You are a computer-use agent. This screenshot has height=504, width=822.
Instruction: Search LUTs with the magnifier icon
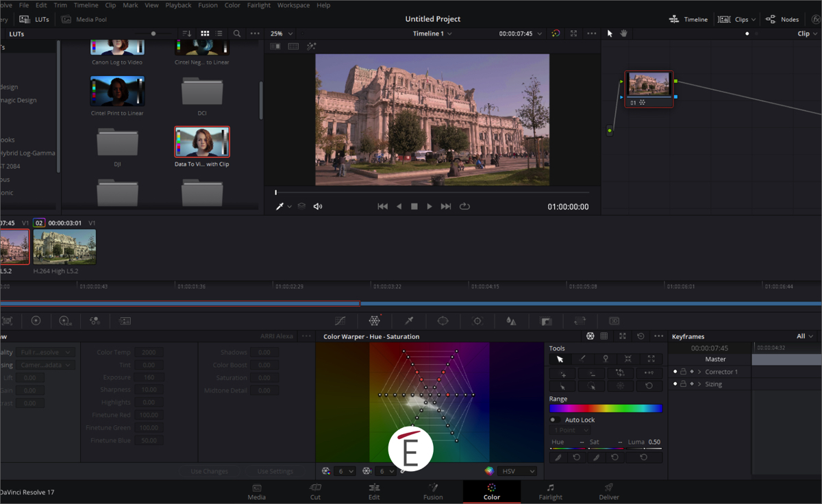click(x=237, y=34)
